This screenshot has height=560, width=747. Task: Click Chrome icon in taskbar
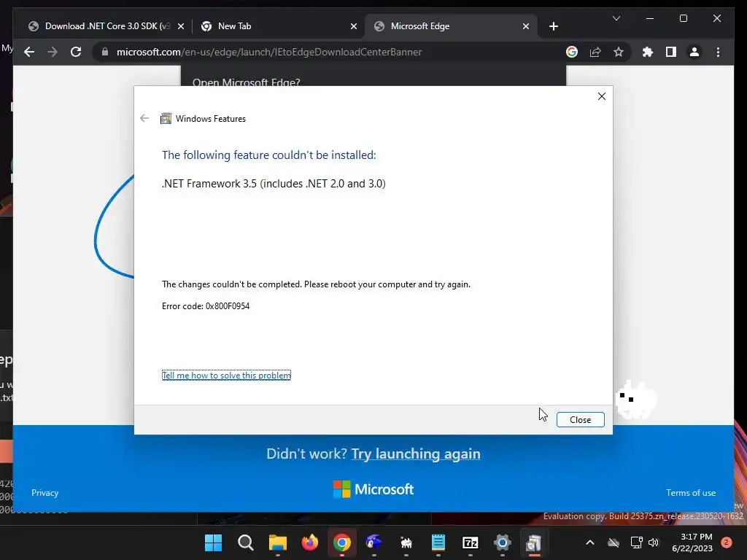pyautogui.click(x=341, y=542)
